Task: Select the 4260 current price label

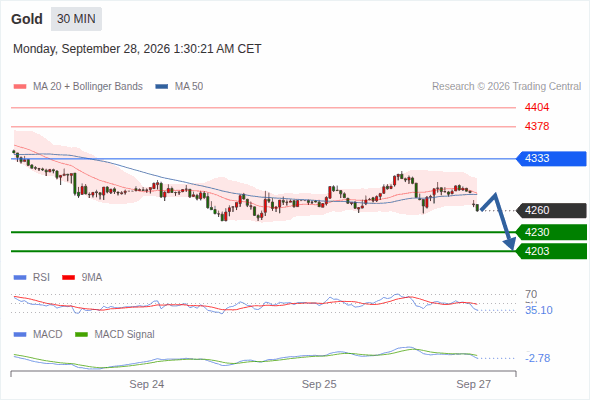Action: 551,210
